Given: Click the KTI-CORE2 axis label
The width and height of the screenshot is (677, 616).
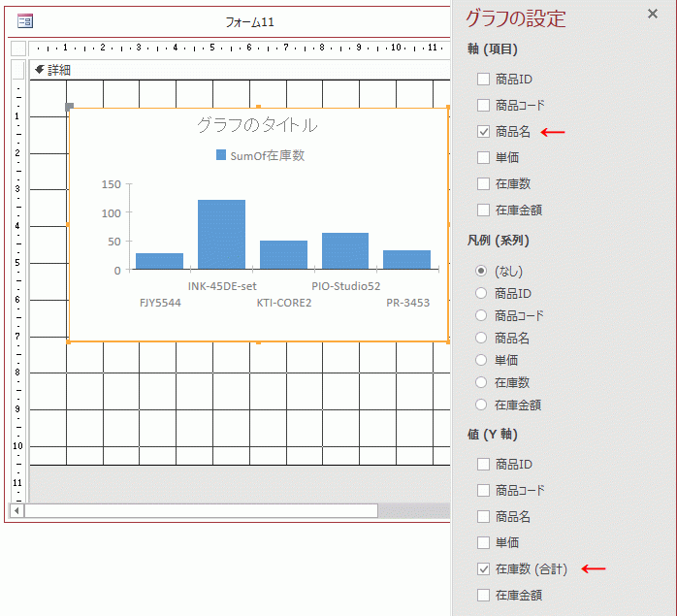Looking at the screenshot, I should pyautogui.click(x=283, y=303).
